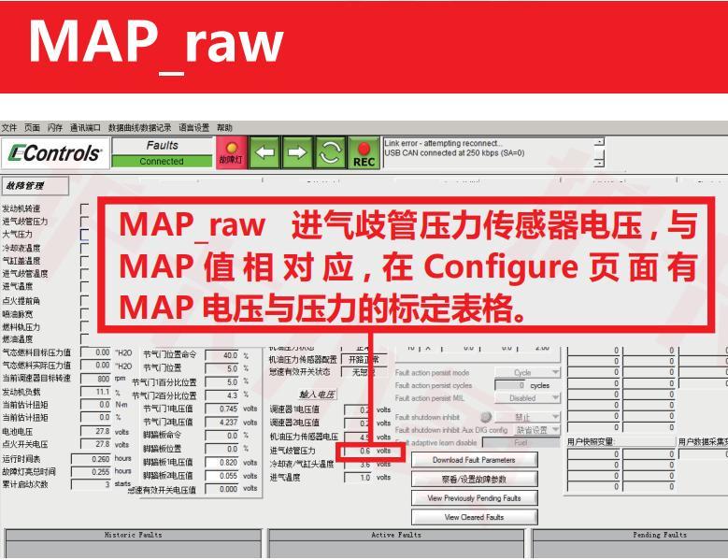Toggle the Fault shutdown inhibit indicator
The width and height of the screenshot is (728, 560).
[x=486, y=417]
